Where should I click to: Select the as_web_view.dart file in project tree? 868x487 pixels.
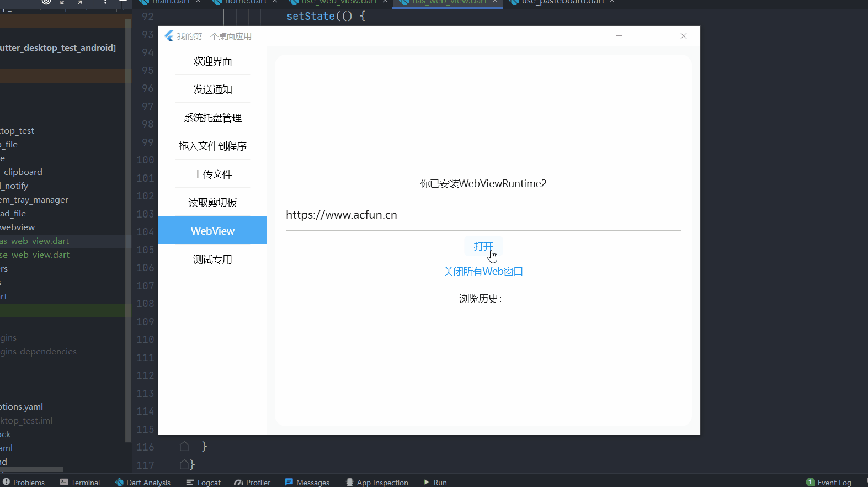35,241
